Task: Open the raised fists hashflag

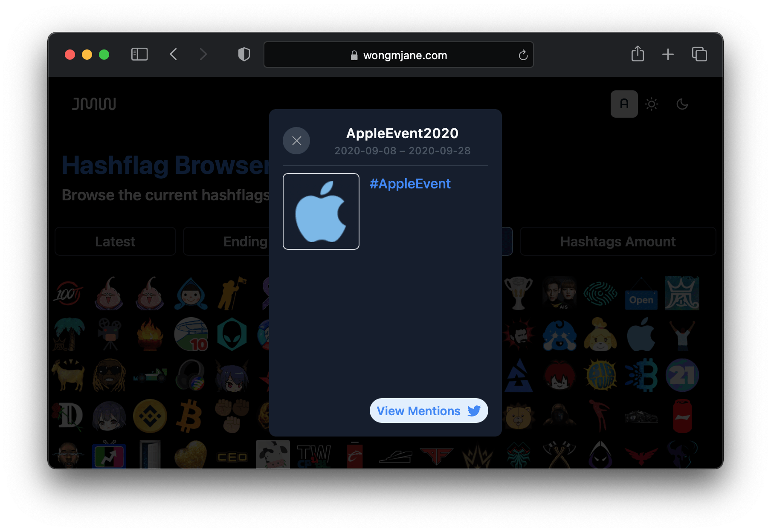Action: [232, 416]
